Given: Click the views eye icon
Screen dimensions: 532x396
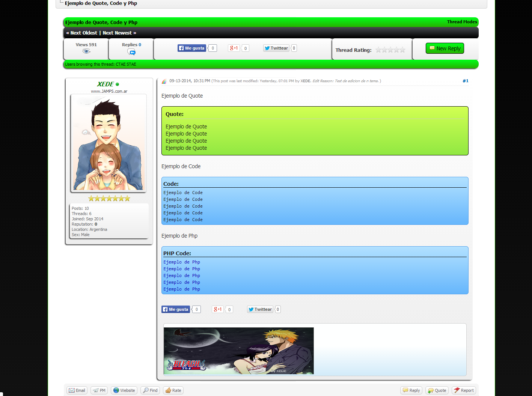Looking at the screenshot, I should [86, 51].
